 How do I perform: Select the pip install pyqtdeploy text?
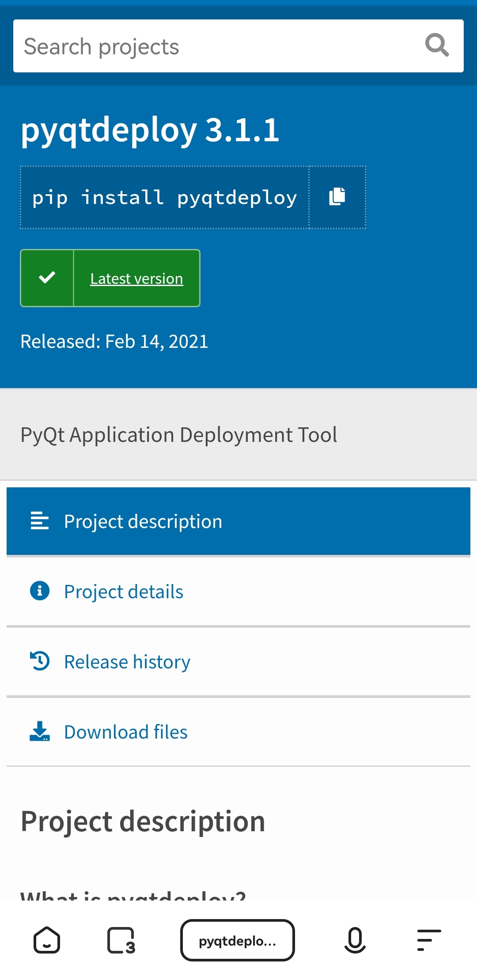coord(164,197)
